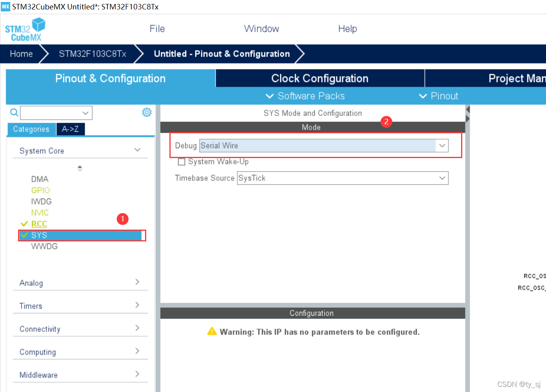Select WWDG in System Core list

(x=44, y=247)
